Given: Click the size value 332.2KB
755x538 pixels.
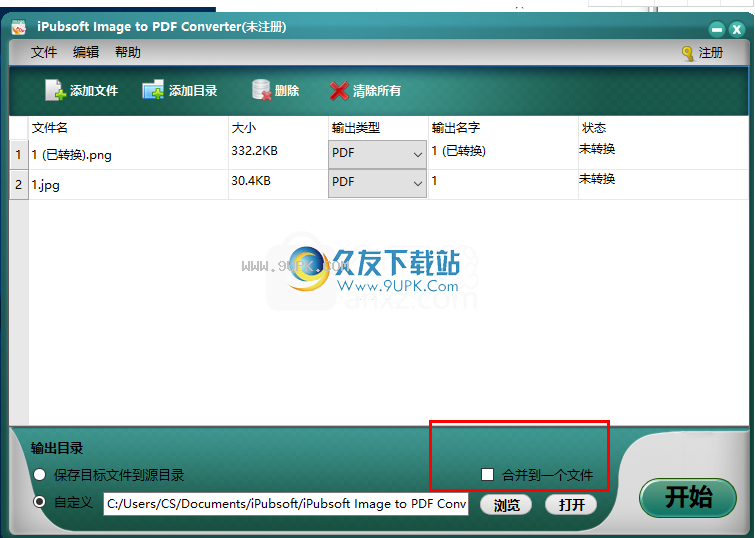Looking at the screenshot, I should pyautogui.click(x=254, y=151).
